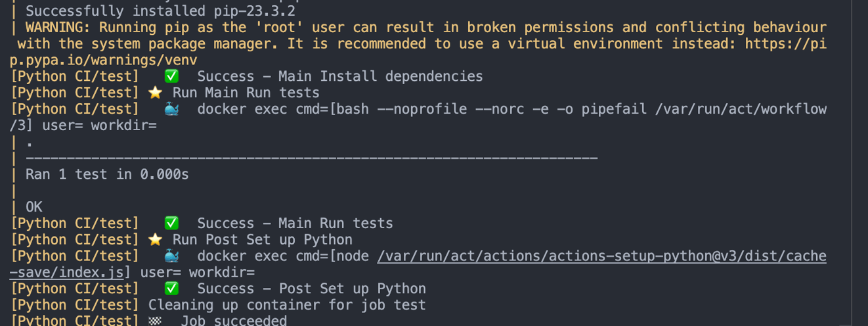Click the OK test result text

(34, 207)
